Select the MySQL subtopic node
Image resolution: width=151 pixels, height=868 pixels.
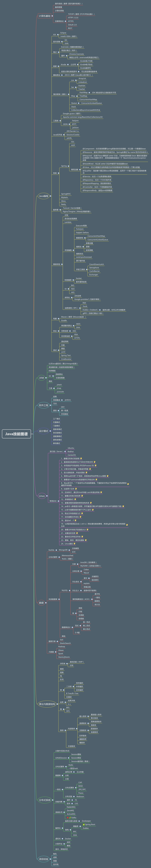64,590
